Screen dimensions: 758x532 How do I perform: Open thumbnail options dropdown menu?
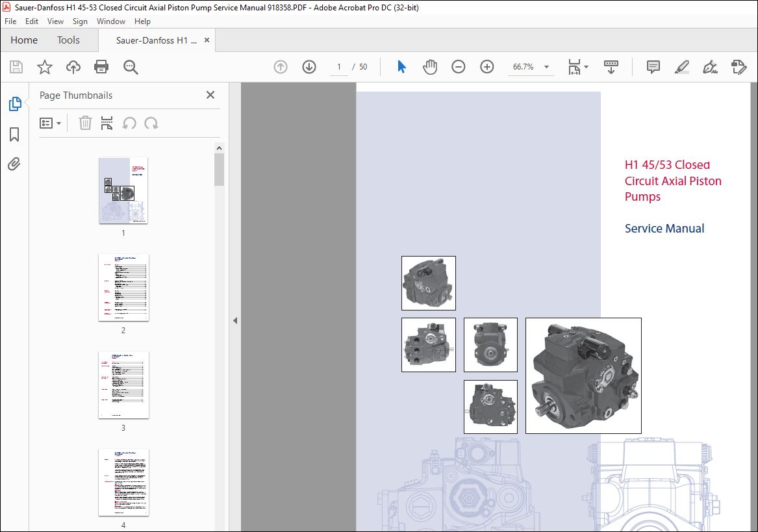tap(50, 123)
